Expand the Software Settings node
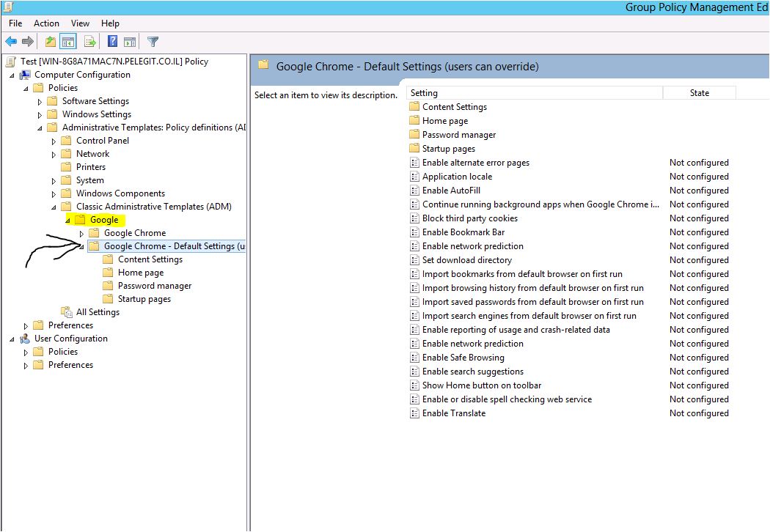This screenshot has height=532, width=770. click(x=40, y=102)
